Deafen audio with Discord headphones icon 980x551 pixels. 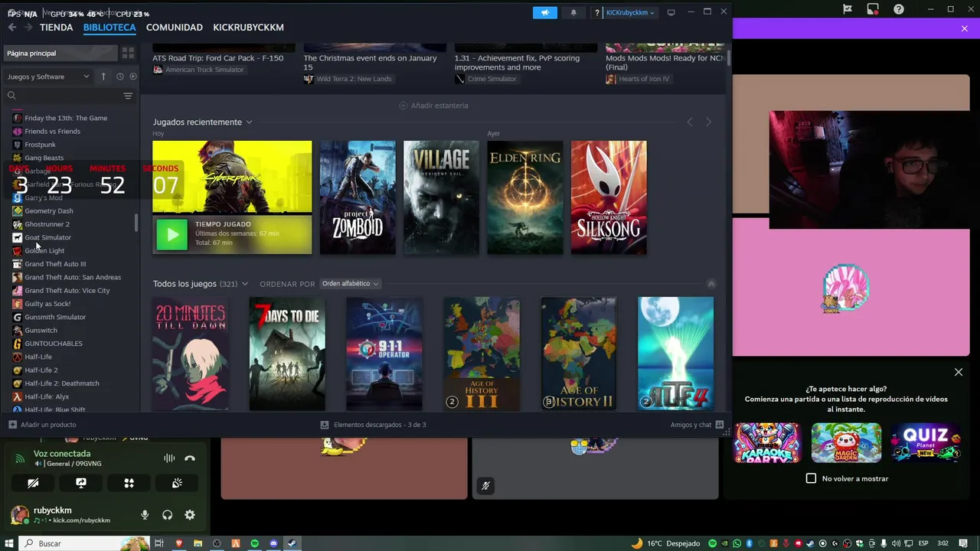coord(167,515)
